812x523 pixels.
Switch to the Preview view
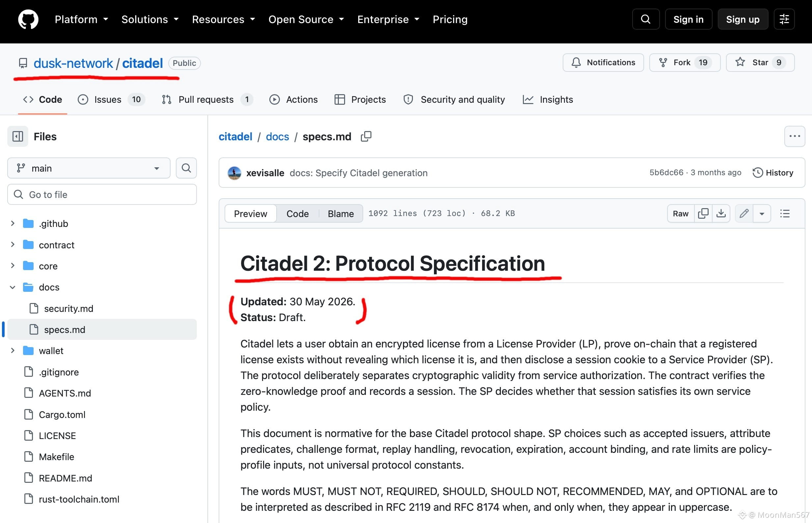(251, 214)
